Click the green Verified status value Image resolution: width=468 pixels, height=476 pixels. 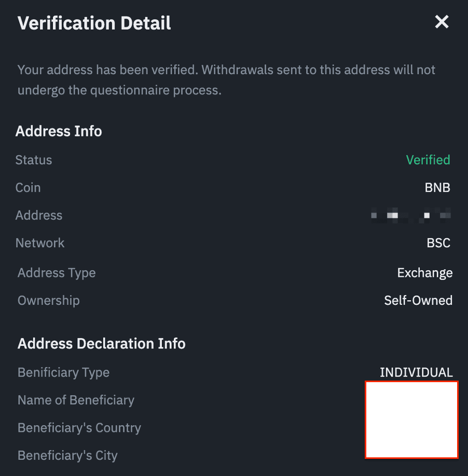tap(428, 160)
